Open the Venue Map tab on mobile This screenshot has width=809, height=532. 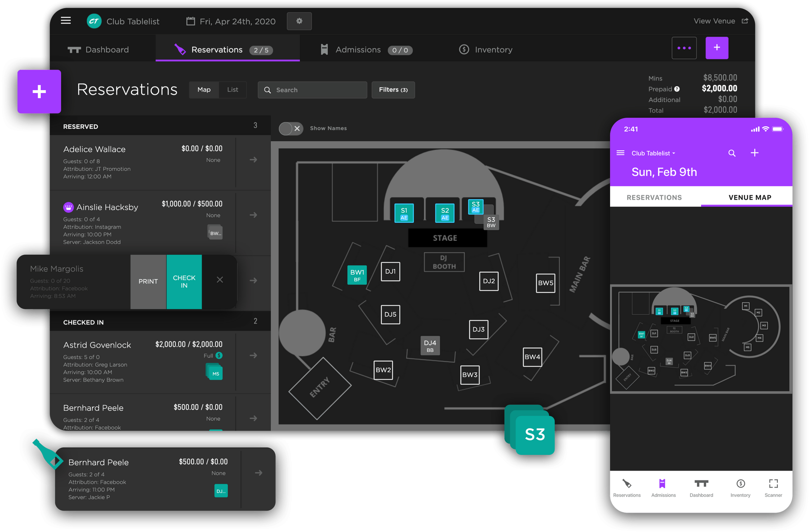749,197
